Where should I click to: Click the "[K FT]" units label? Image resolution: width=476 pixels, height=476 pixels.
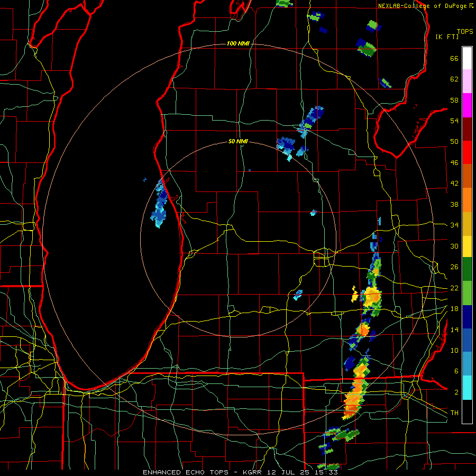pyautogui.click(x=447, y=36)
